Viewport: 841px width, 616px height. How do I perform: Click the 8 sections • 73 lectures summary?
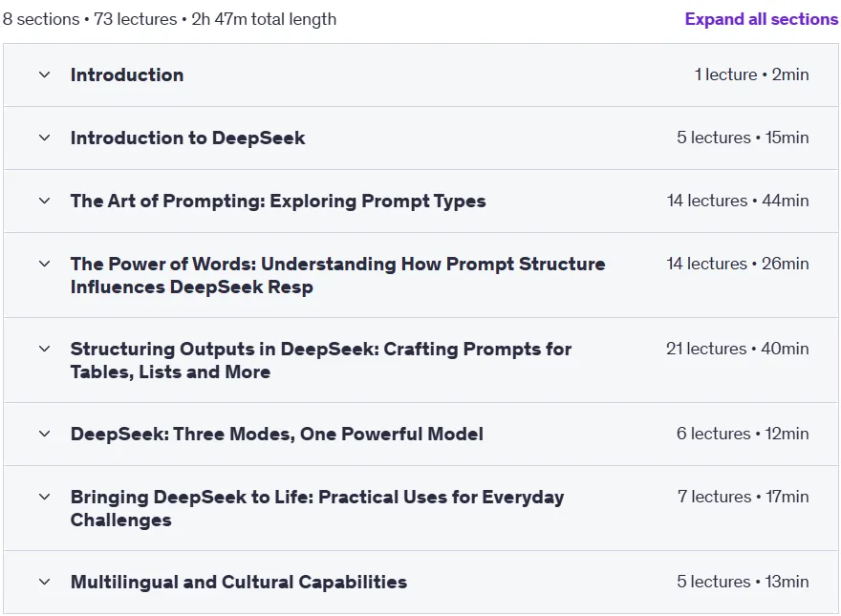[169, 19]
